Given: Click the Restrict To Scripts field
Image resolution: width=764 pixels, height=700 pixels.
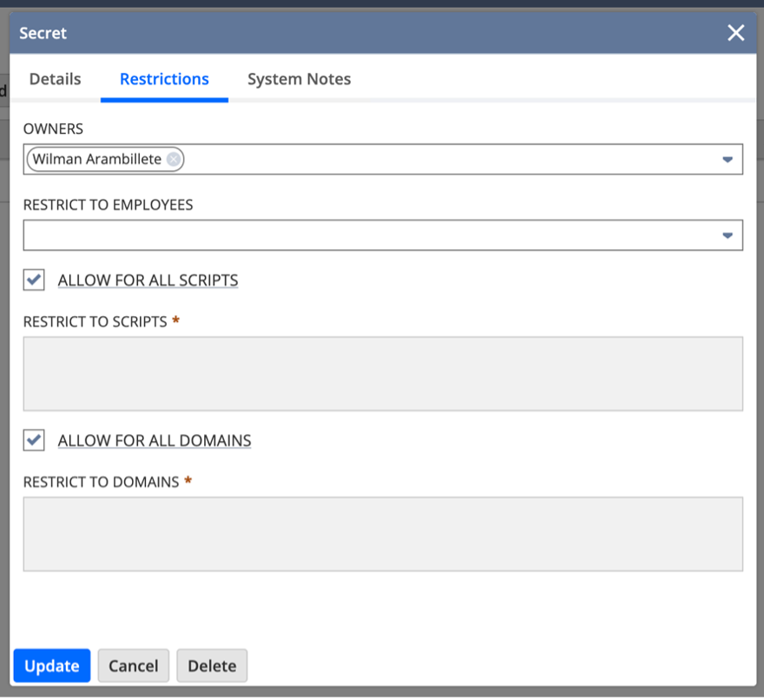Looking at the screenshot, I should coord(383,373).
